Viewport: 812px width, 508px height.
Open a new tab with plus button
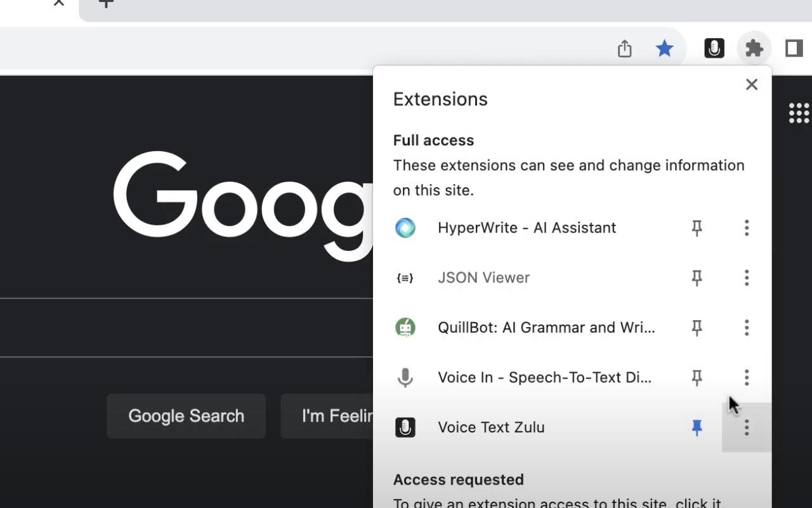click(x=106, y=3)
